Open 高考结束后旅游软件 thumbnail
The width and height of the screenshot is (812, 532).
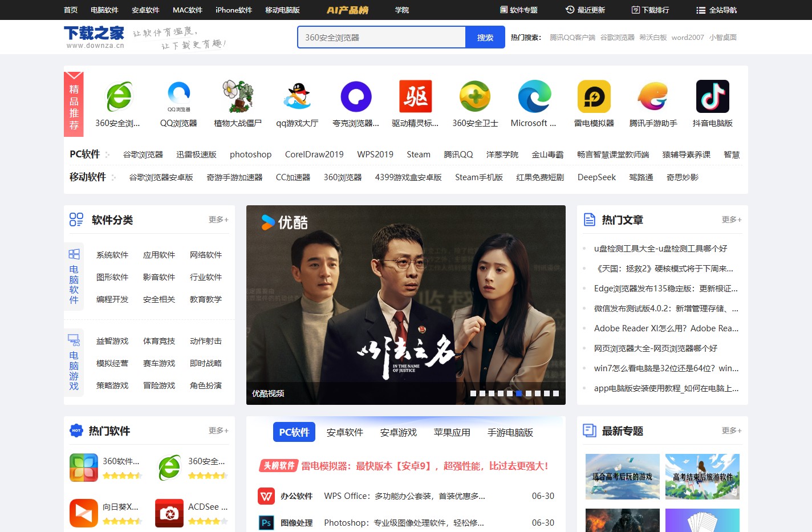point(703,477)
